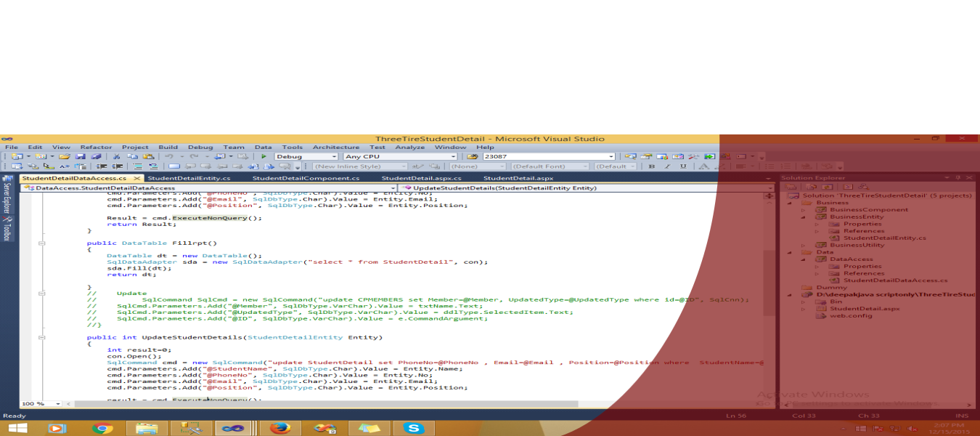
Task: Click the Increase Indent icon
Action: pos(117,166)
